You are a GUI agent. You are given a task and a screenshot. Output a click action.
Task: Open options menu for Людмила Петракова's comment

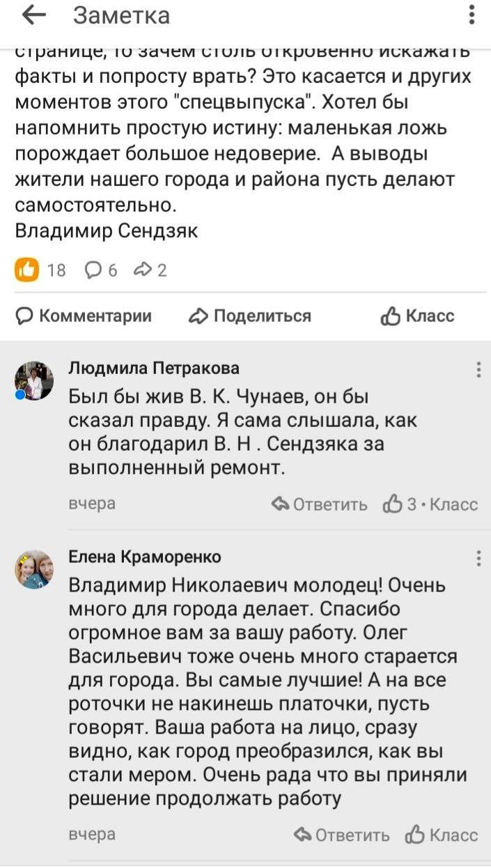(478, 369)
